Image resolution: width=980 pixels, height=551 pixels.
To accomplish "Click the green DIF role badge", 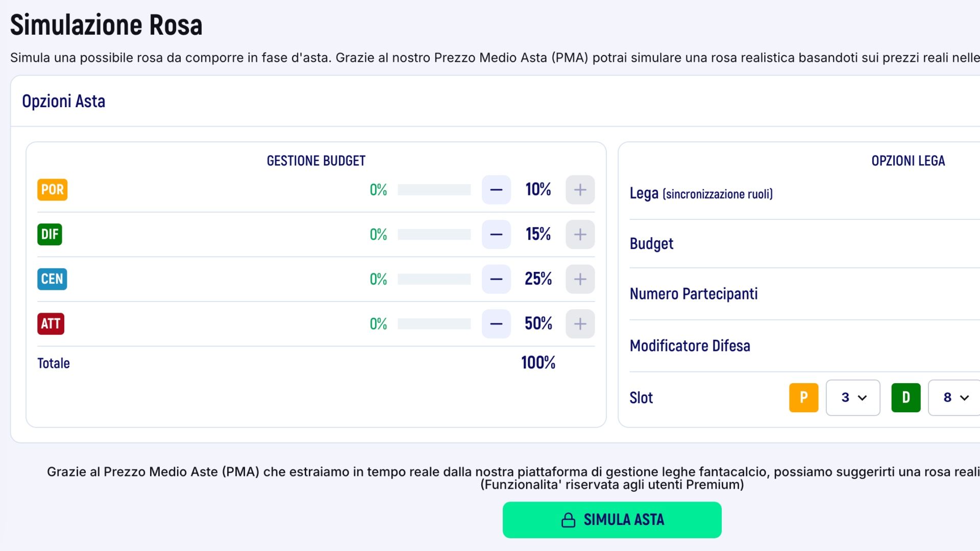I will point(50,235).
